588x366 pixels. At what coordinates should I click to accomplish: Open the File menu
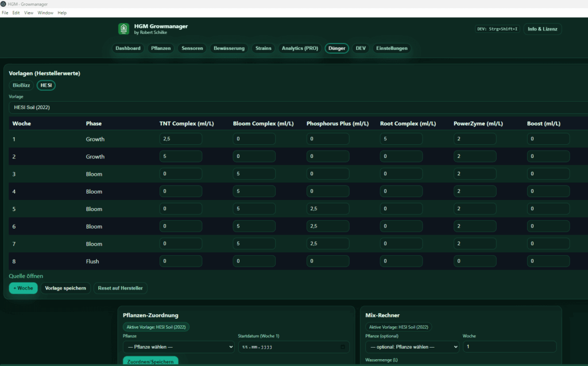tap(5, 12)
